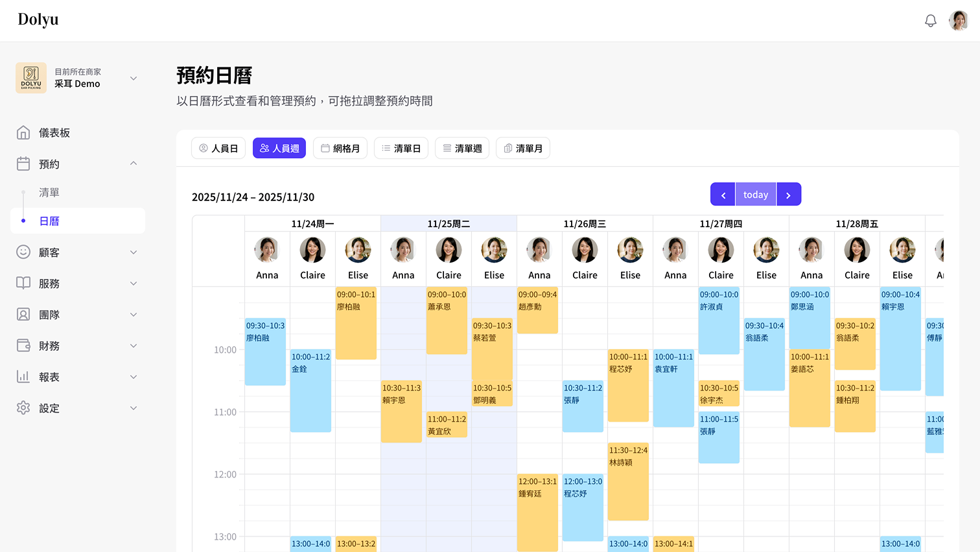Click the 設定 gear icon
980x552 pixels.
click(x=23, y=408)
